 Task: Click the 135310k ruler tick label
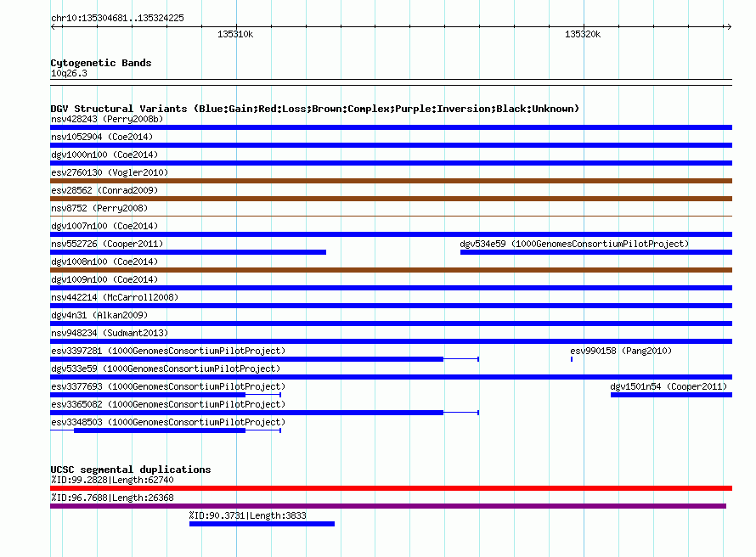235,34
